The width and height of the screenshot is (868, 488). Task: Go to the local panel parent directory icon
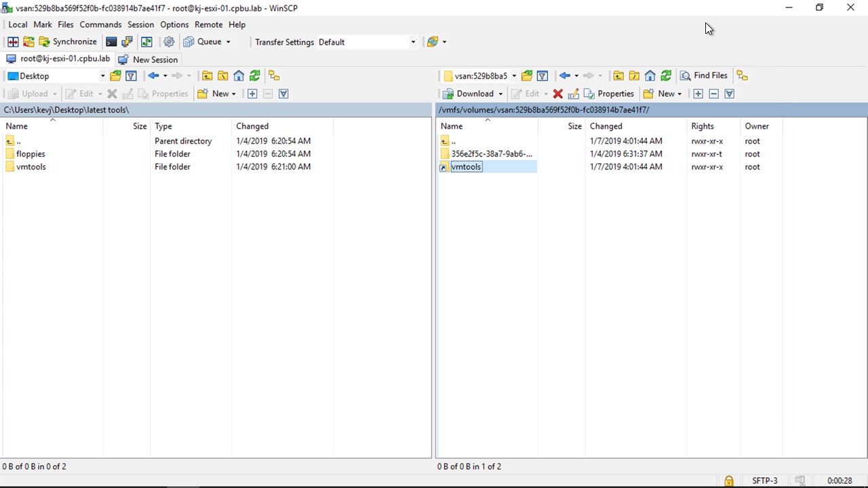point(208,76)
